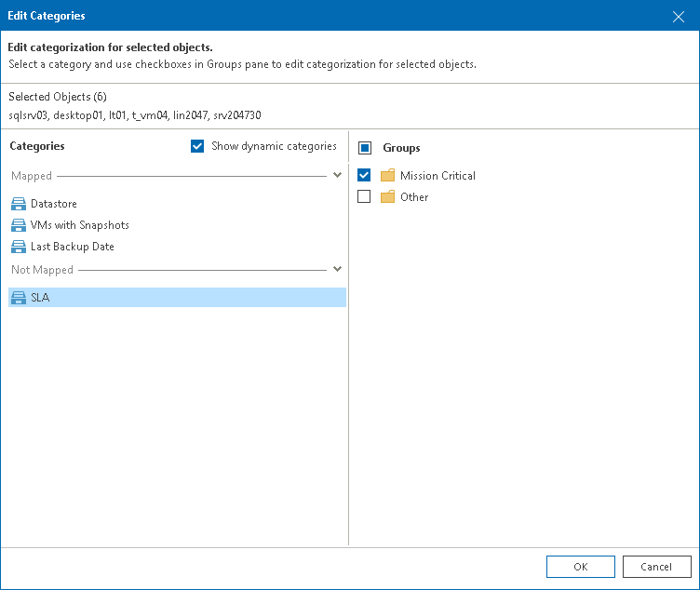700x590 pixels.
Task: Click the VMs with Snapshots category icon
Action: click(x=19, y=225)
